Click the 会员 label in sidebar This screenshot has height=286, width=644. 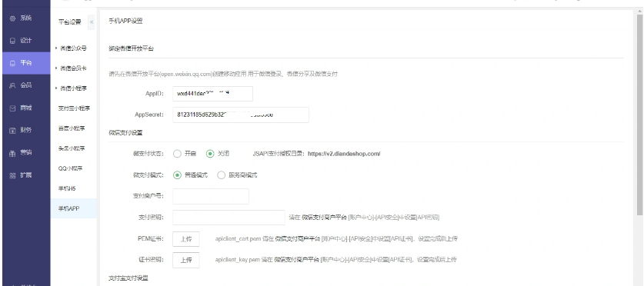pyautogui.click(x=26, y=86)
